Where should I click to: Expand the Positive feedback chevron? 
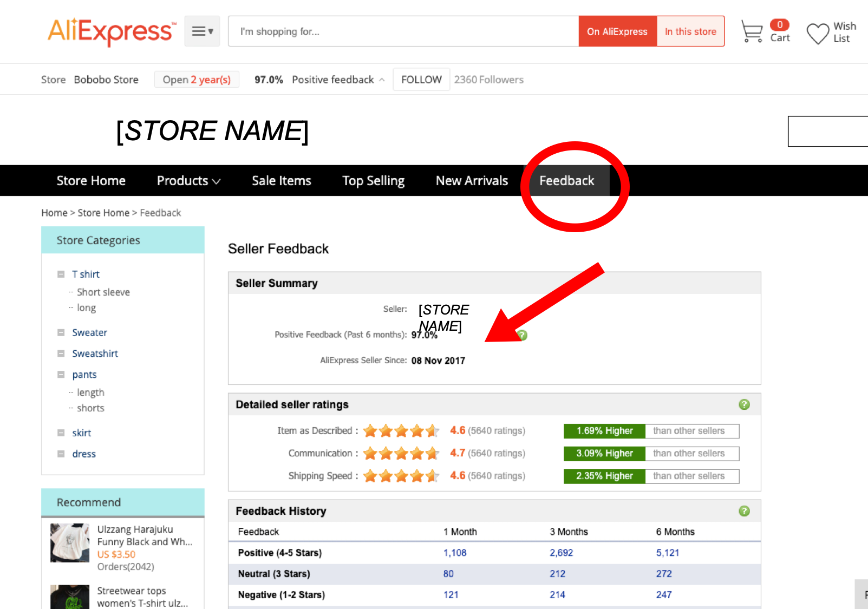point(382,80)
